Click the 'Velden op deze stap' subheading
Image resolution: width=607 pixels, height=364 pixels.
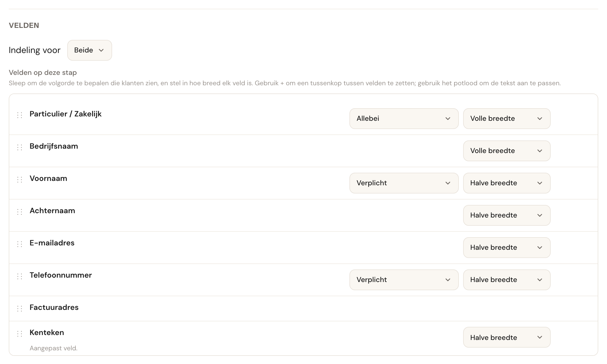(43, 72)
